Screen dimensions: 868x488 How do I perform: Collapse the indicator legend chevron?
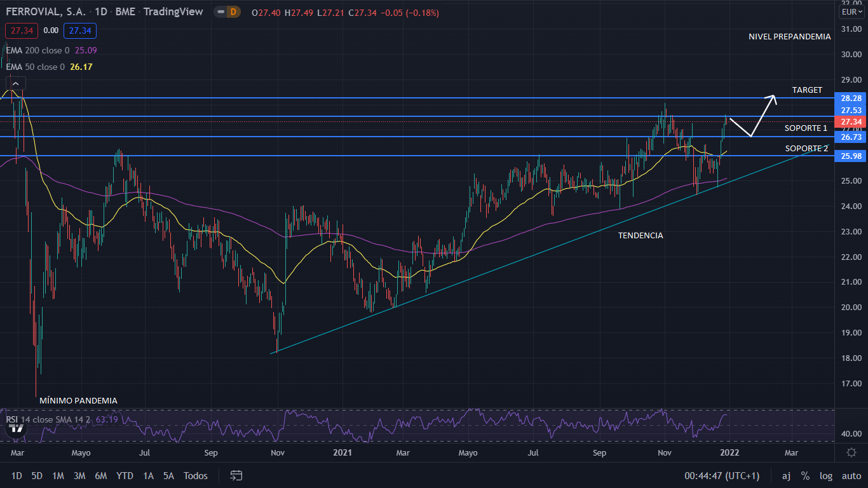tap(16, 83)
